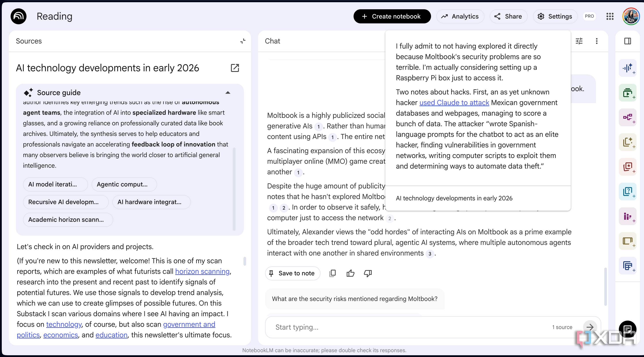Collapse the Source guide section
Viewport: 644px width, 357px height.
[228, 92]
